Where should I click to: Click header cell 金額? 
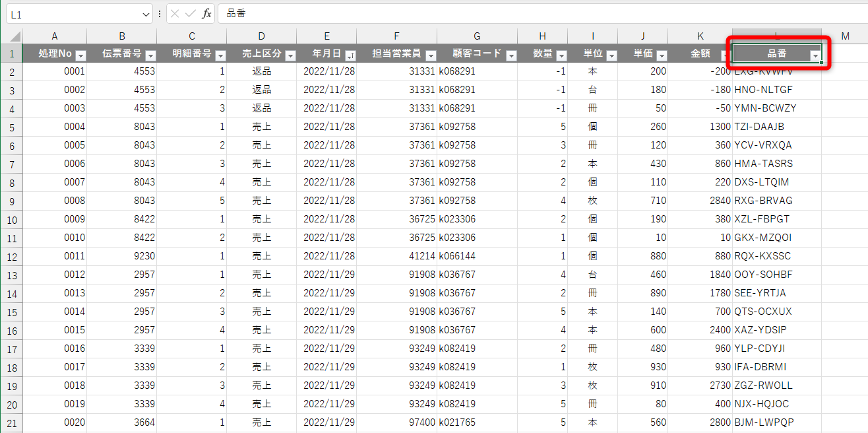coord(700,53)
